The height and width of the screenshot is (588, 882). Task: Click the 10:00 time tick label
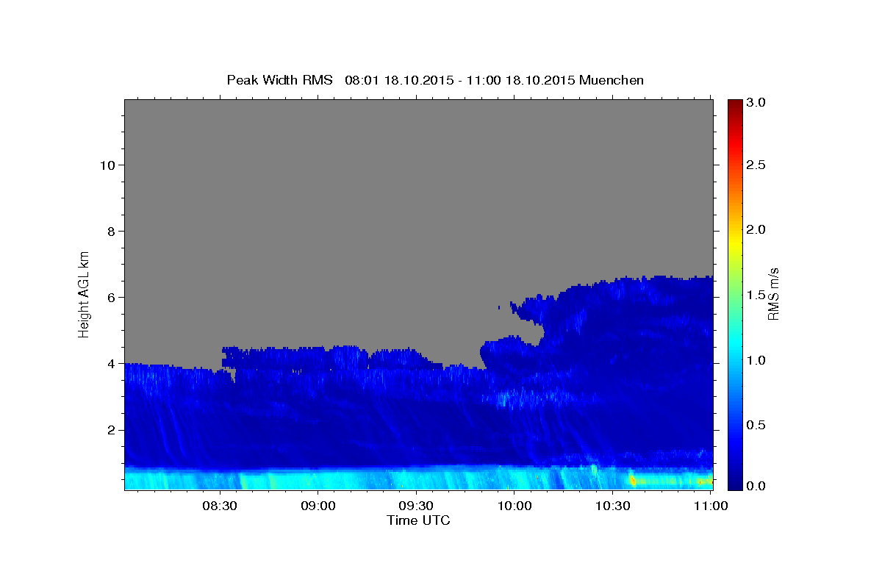click(x=514, y=506)
